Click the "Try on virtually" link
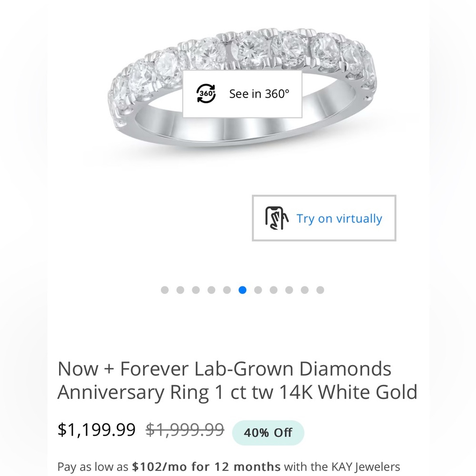The image size is (476, 476). pyautogui.click(x=339, y=218)
